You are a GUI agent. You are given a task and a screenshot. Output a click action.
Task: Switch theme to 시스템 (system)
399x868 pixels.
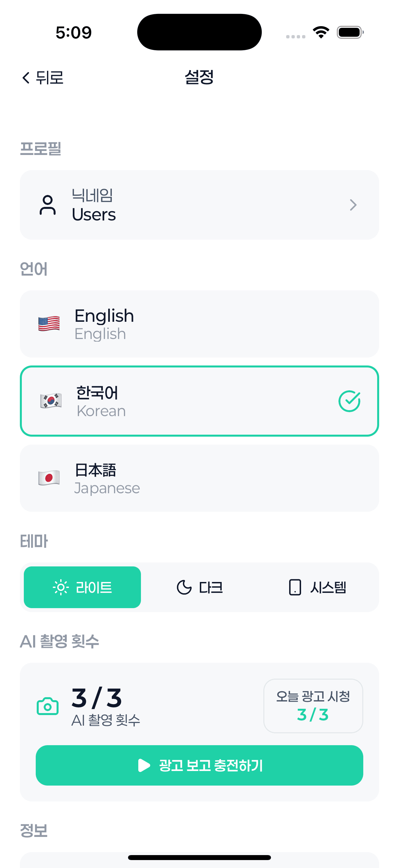point(317,587)
